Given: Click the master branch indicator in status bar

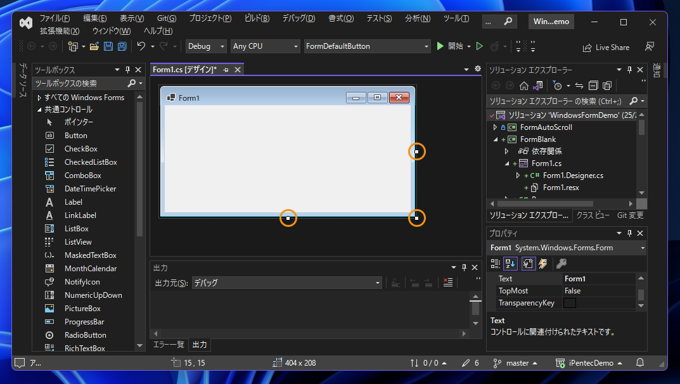Looking at the screenshot, I should tap(515, 363).
